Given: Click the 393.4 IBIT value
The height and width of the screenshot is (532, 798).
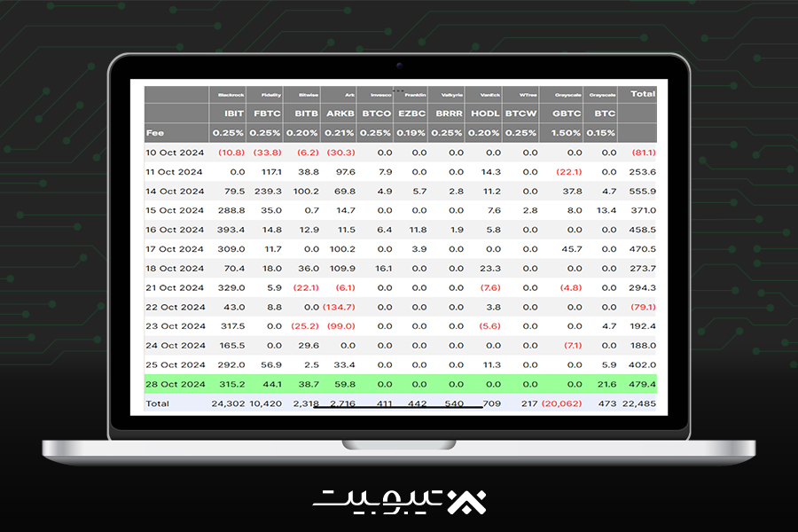Looking at the screenshot, I should pos(231,230).
